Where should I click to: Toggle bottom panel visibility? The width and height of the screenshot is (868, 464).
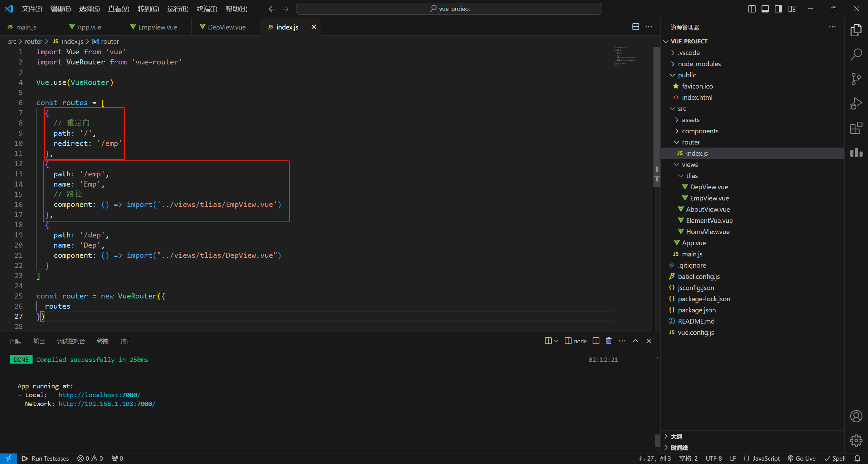765,9
